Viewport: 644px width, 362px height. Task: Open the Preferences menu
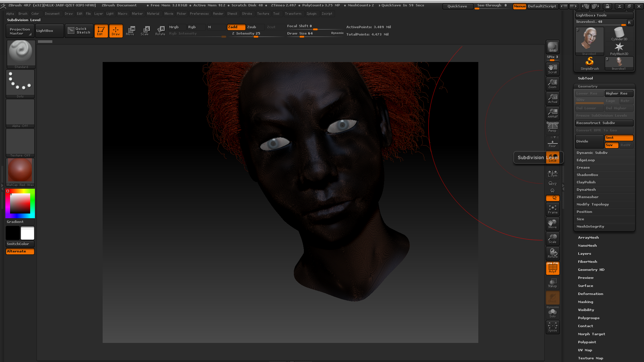[199, 14]
